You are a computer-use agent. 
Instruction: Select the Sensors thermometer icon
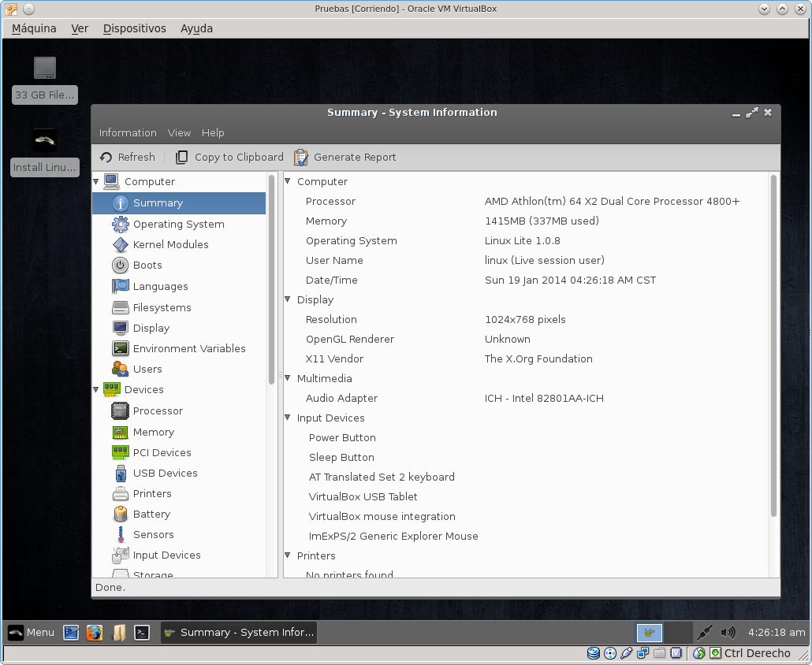[x=120, y=535]
